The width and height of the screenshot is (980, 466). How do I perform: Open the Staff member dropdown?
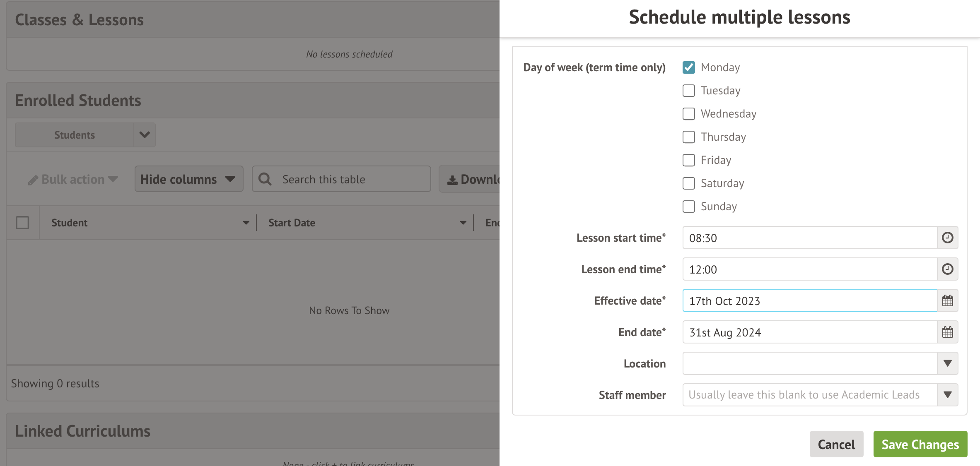pos(947,395)
